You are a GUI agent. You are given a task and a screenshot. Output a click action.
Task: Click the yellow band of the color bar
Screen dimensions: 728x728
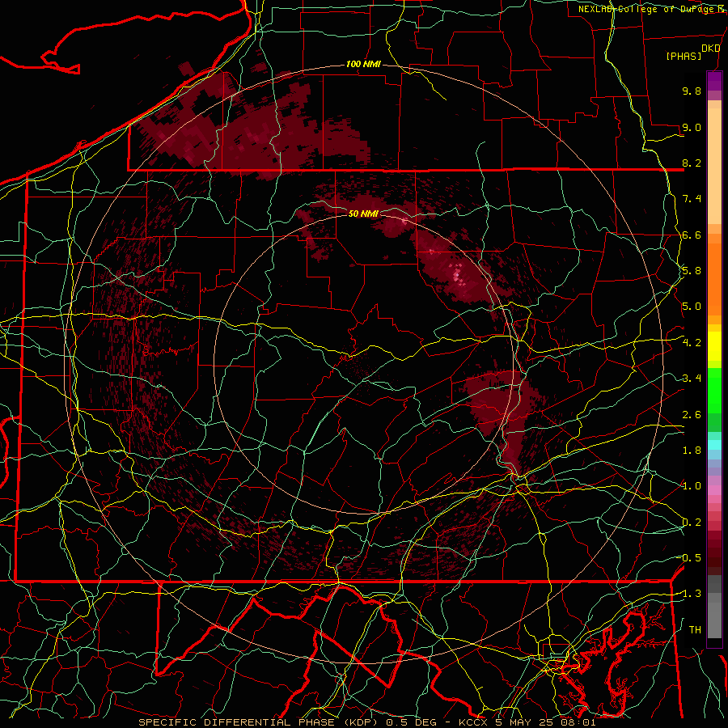click(x=714, y=346)
